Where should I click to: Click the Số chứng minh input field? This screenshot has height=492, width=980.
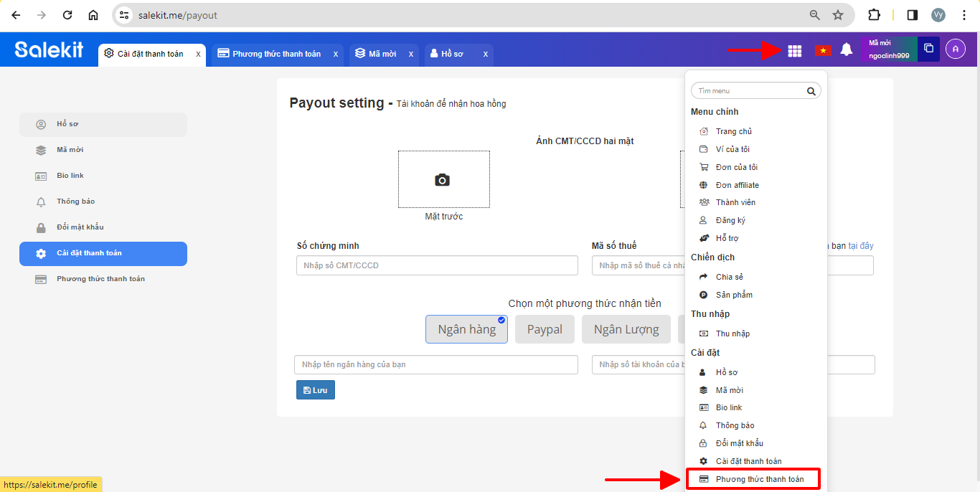pyautogui.click(x=437, y=265)
